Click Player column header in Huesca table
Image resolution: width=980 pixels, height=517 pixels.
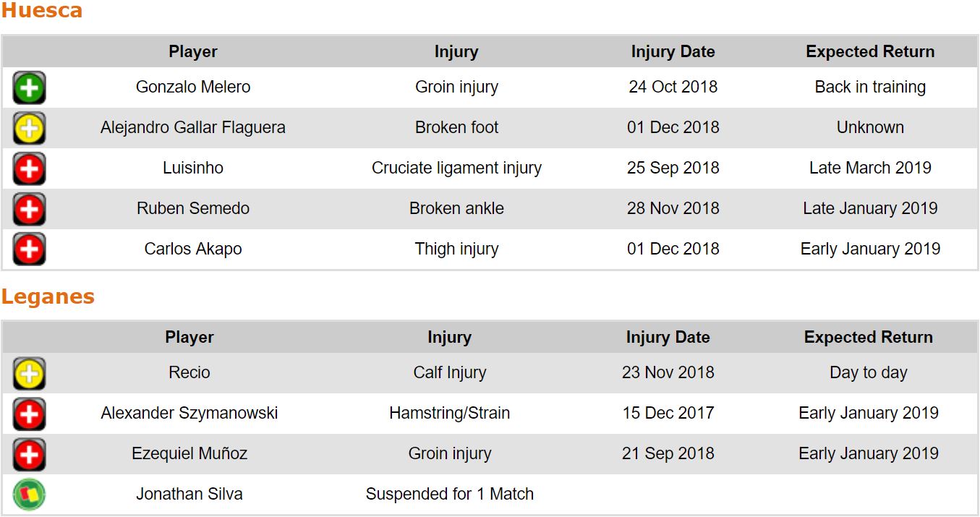(193, 51)
